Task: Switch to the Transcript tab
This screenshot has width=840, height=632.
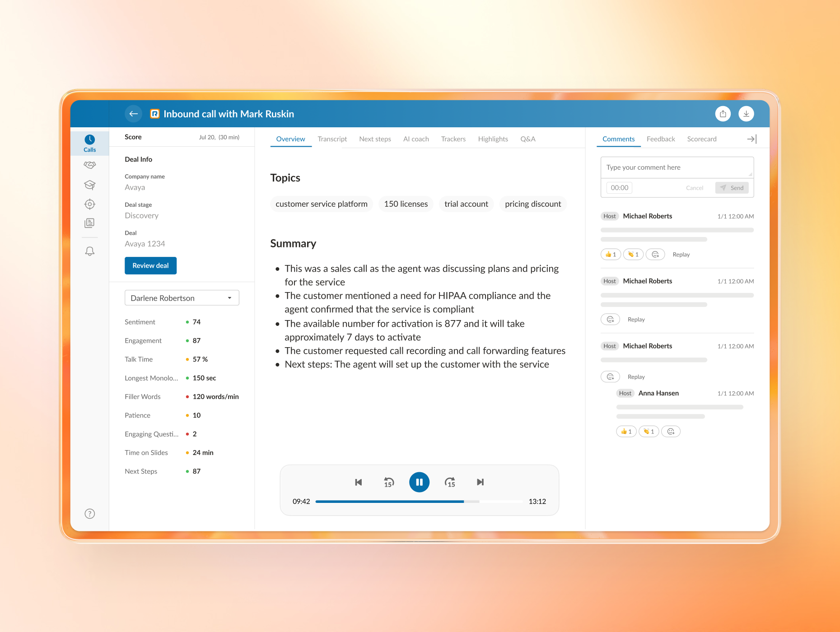Action: (332, 139)
